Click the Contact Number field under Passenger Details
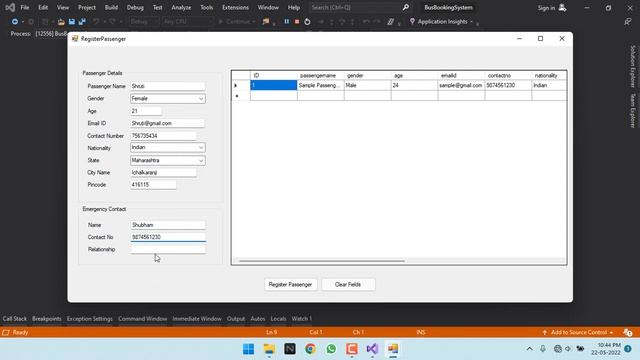The image size is (640, 360). pyautogui.click(x=163, y=136)
